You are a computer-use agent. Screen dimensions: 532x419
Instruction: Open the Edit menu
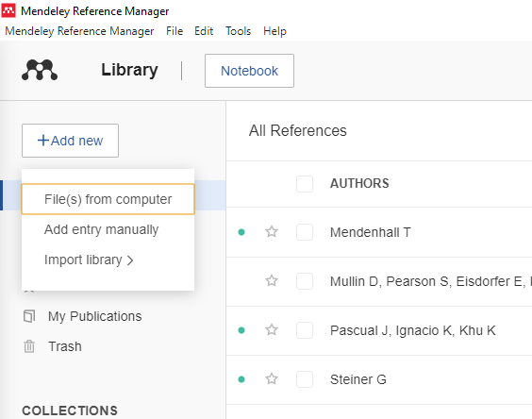tap(204, 31)
